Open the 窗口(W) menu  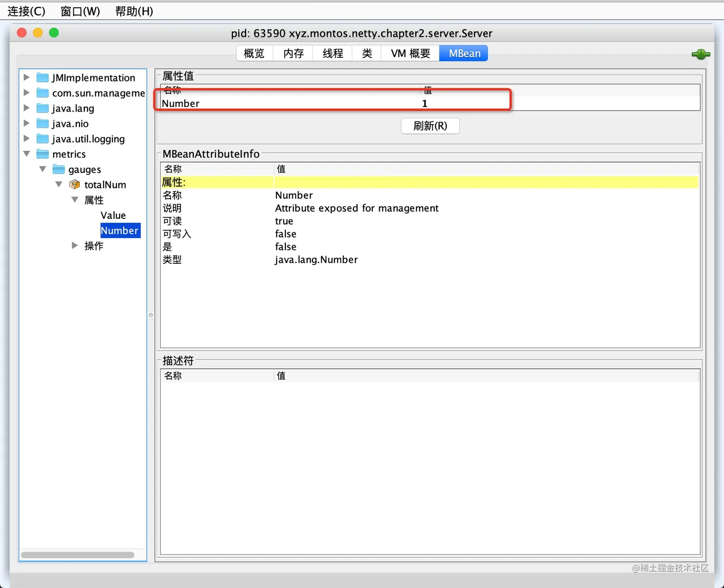pyautogui.click(x=80, y=11)
